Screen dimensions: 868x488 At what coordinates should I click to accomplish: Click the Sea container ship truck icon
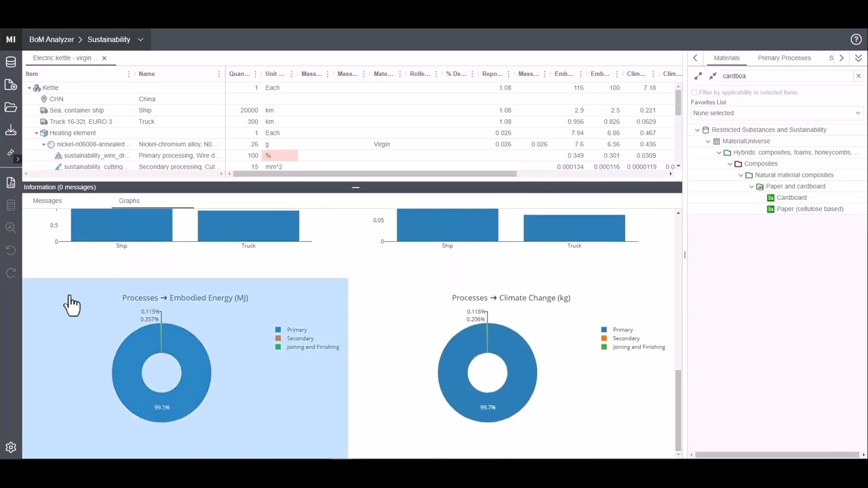click(x=44, y=110)
